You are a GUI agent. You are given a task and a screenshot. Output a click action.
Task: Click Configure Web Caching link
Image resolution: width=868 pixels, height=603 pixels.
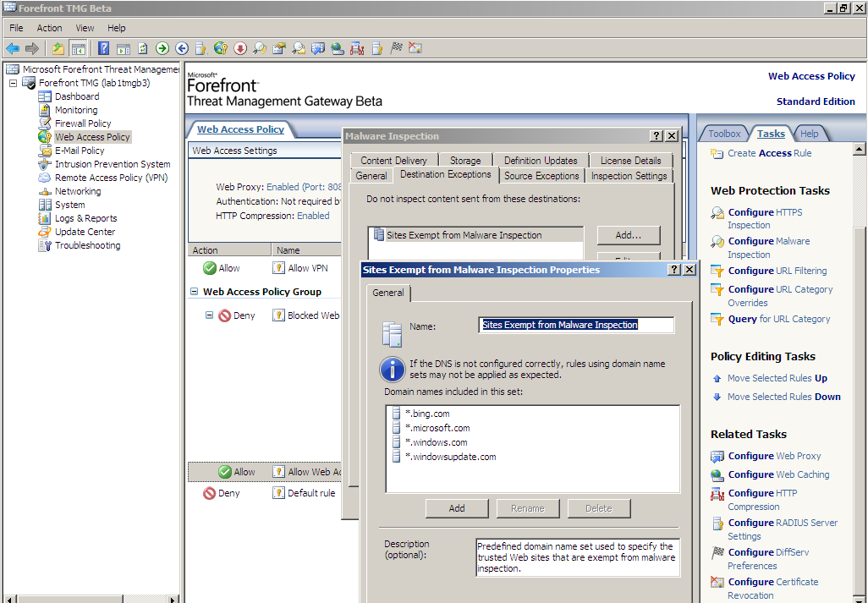point(778,474)
